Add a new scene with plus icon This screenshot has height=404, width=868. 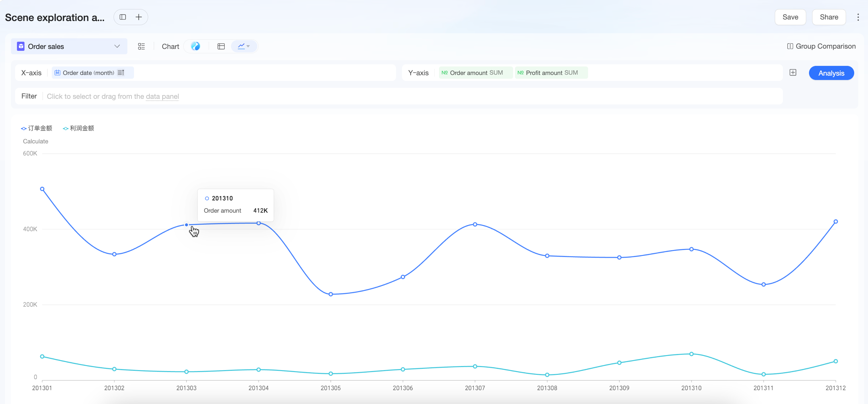click(138, 17)
